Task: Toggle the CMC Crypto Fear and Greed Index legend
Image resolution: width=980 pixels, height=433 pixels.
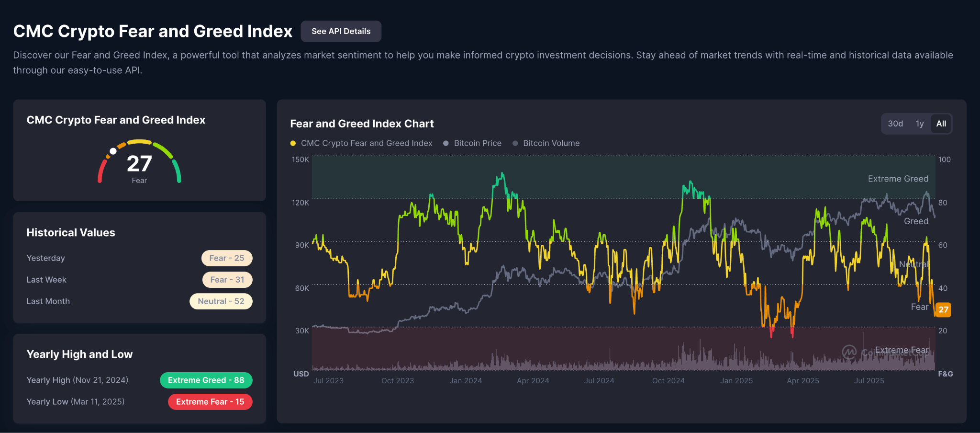Action: [366, 143]
